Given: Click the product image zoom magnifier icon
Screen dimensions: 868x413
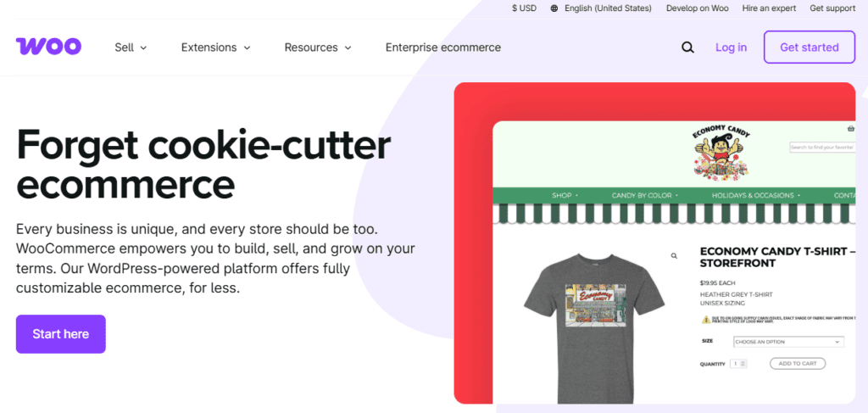Looking at the screenshot, I should point(674,256).
